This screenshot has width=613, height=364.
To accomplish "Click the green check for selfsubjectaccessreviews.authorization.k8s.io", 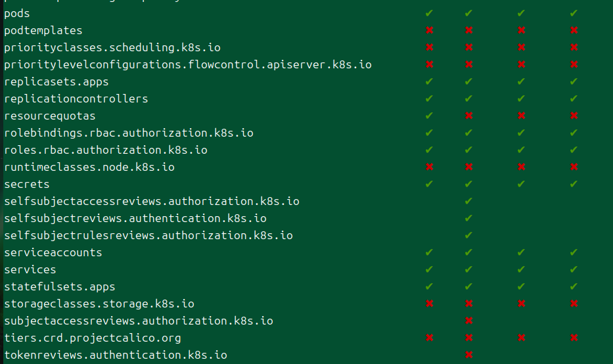I will [468, 201].
